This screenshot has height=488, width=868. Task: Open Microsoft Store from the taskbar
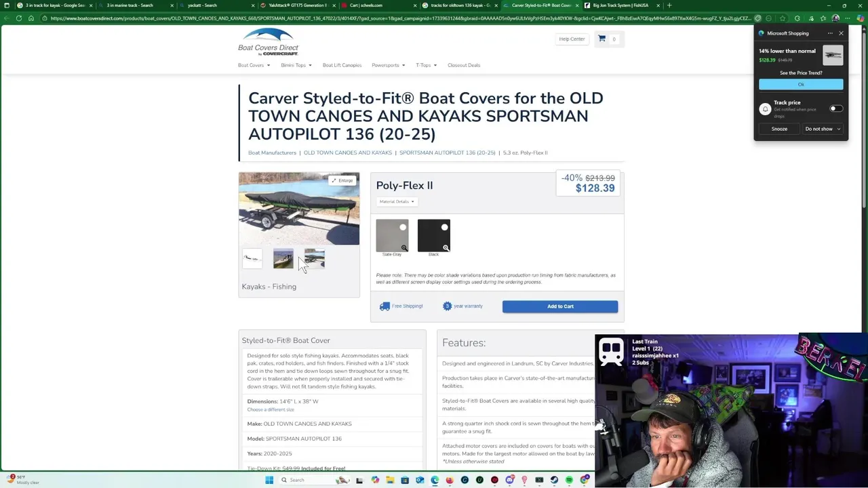(405, 480)
